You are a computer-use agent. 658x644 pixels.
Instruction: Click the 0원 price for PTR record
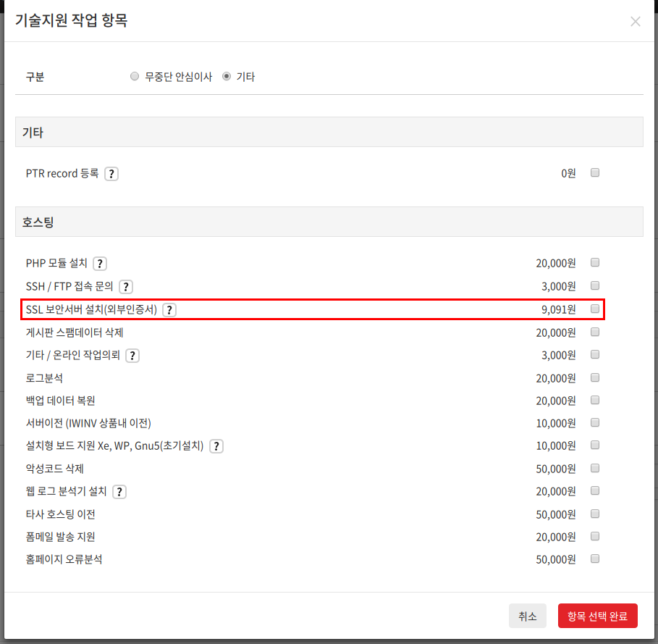(568, 173)
